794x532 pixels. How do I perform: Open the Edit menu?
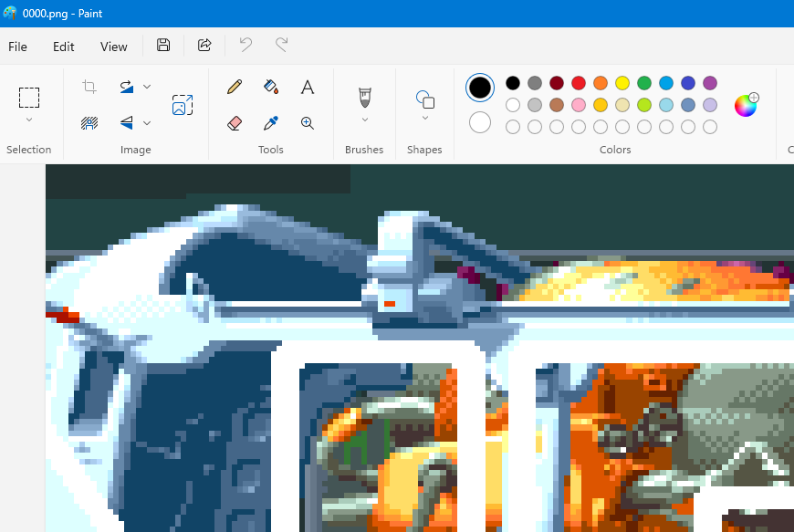[x=64, y=47]
